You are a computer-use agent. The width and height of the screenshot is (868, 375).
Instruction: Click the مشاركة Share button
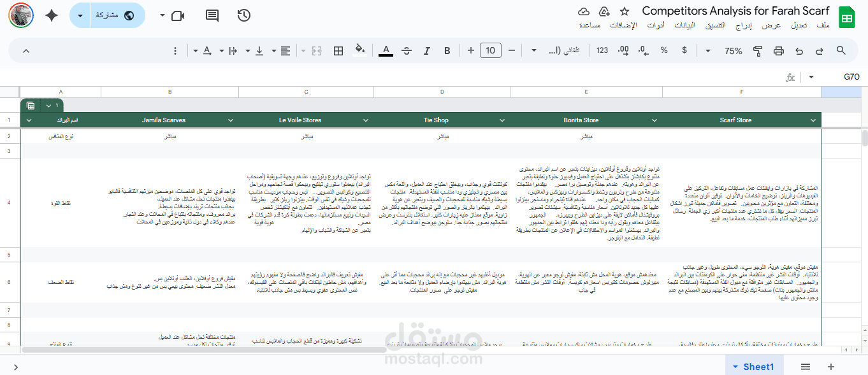click(x=118, y=15)
